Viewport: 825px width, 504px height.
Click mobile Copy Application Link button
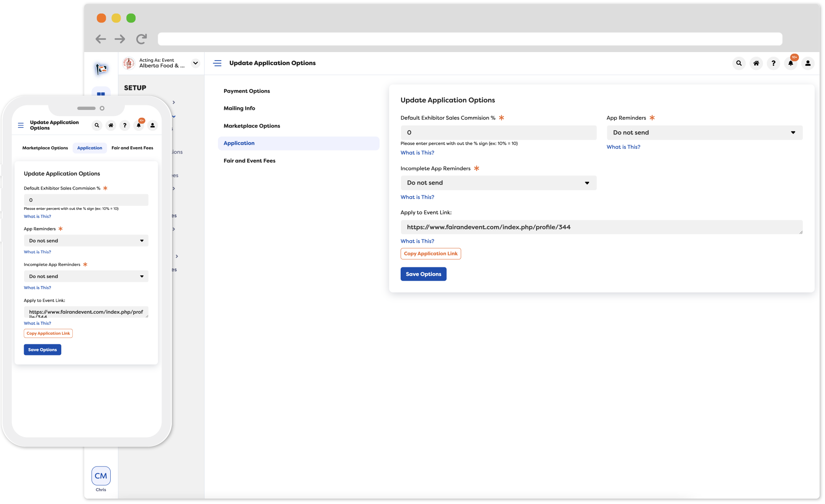[48, 333]
